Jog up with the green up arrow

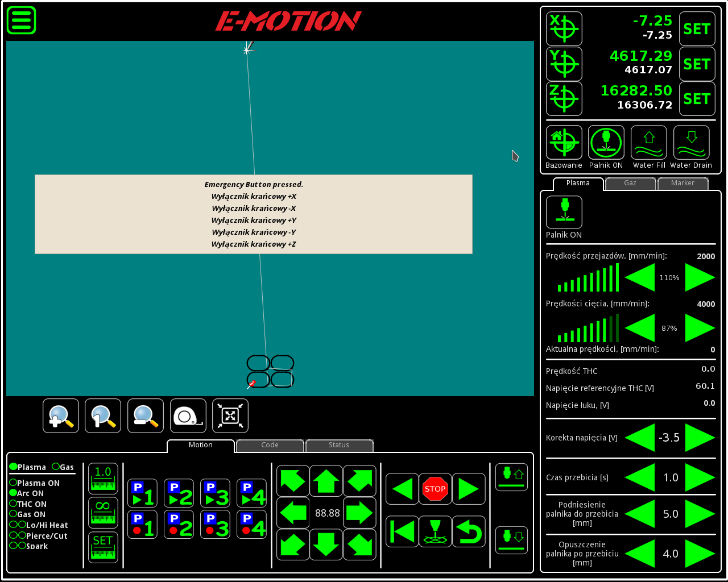pos(326,481)
